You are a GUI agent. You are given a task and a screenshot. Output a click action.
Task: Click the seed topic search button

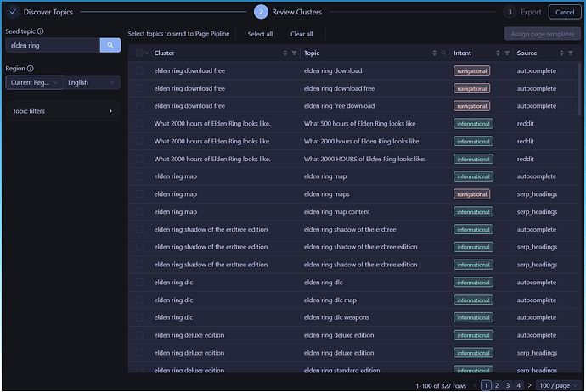point(110,45)
